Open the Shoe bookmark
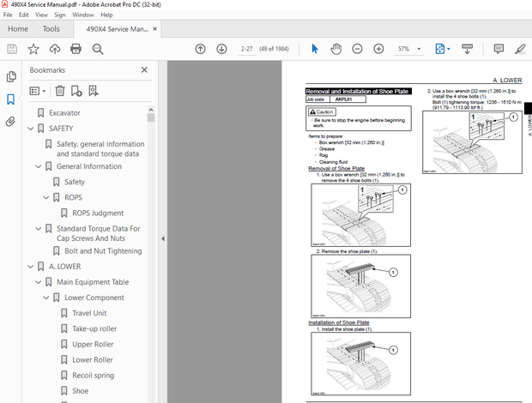 coord(80,391)
